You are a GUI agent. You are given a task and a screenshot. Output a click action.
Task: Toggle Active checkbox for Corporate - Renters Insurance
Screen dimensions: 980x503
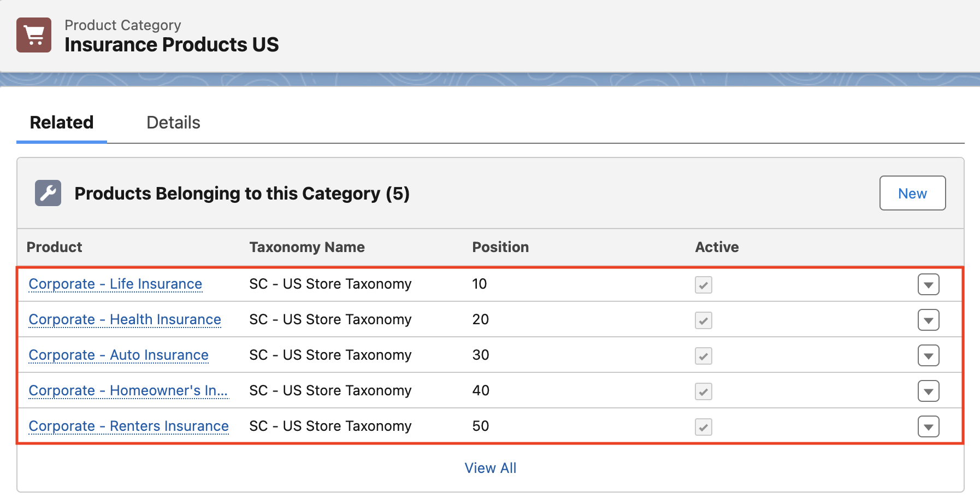pos(704,427)
